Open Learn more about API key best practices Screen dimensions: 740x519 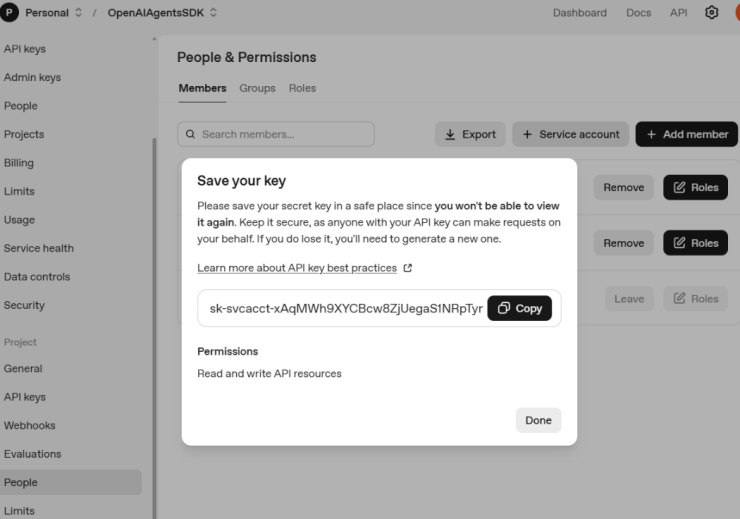(x=297, y=268)
